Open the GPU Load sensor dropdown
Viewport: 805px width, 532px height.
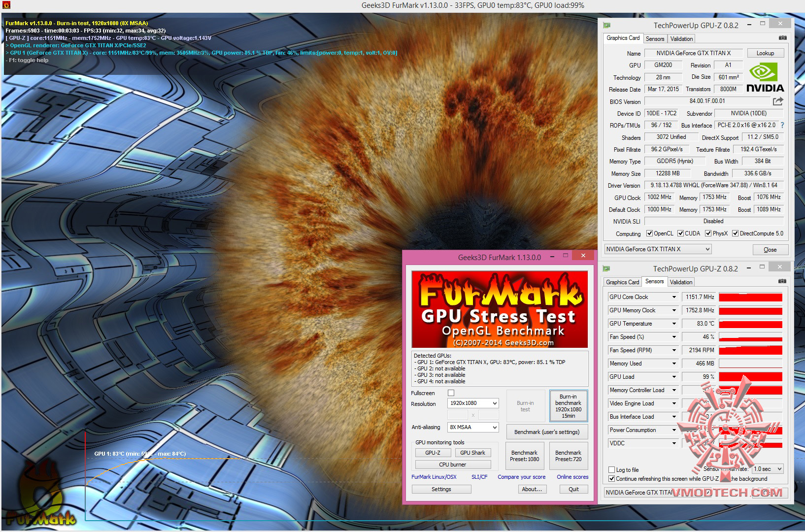point(643,377)
